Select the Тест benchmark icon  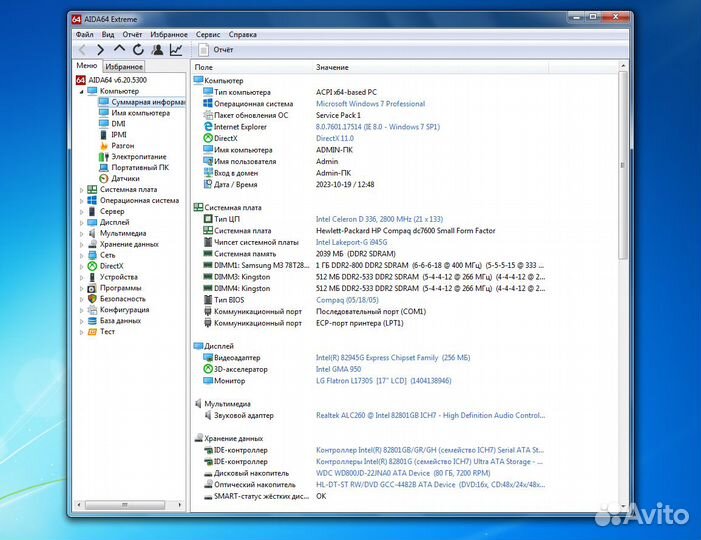pyautogui.click(x=92, y=332)
